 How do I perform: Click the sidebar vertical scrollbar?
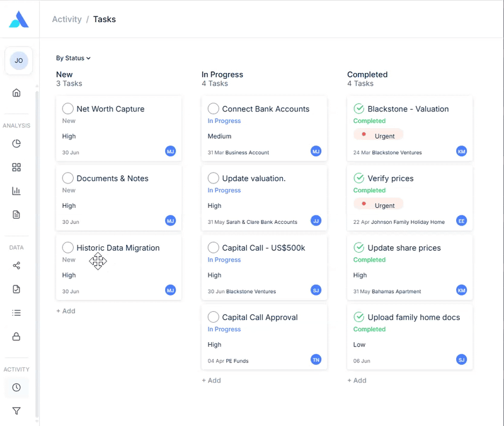(37, 254)
